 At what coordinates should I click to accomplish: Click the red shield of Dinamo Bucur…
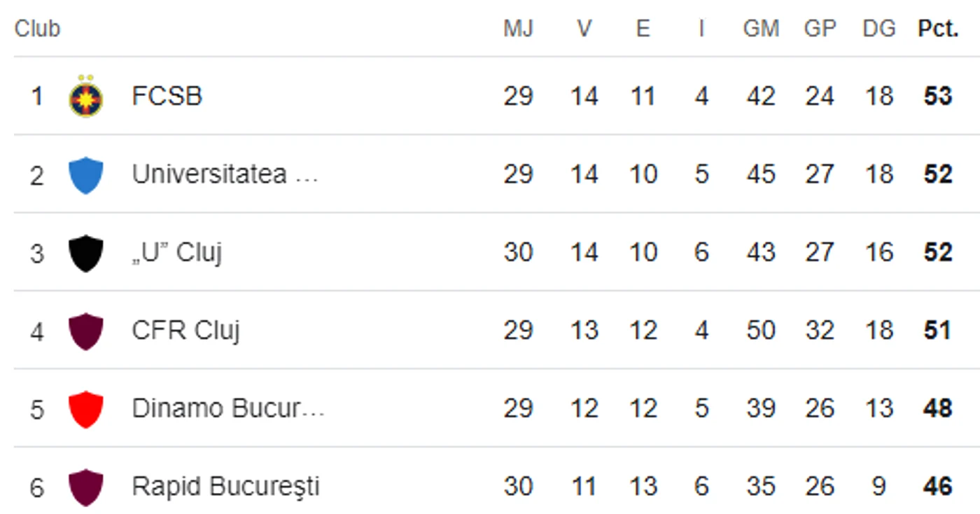[x=86, y=408]
